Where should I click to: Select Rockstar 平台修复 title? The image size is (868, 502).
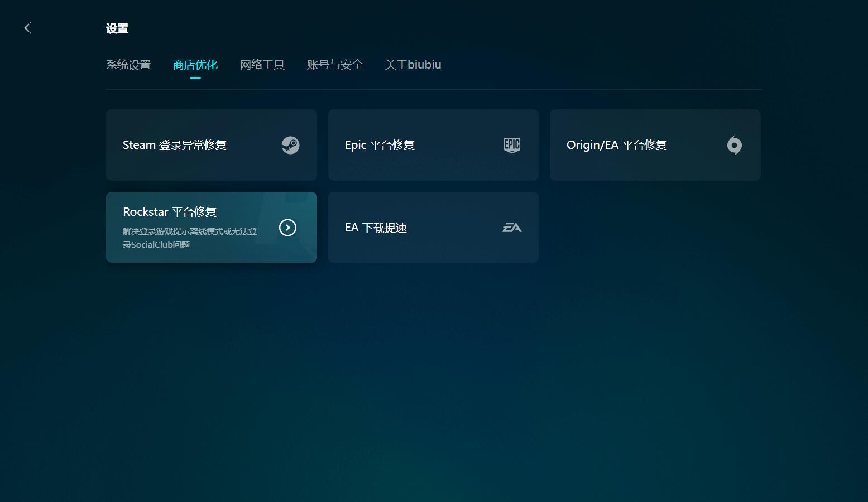170,212
